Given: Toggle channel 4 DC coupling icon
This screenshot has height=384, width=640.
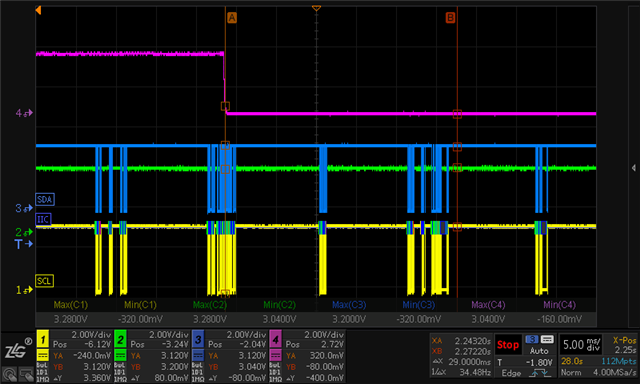Looking at the screenshot, I should (275, 355).
